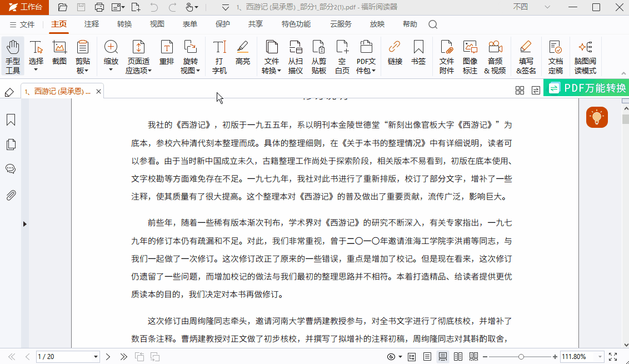Switch to the 注释 ribbon tab
The height and width of the screenshot is (364, 629).
click(x=91, y=24)
